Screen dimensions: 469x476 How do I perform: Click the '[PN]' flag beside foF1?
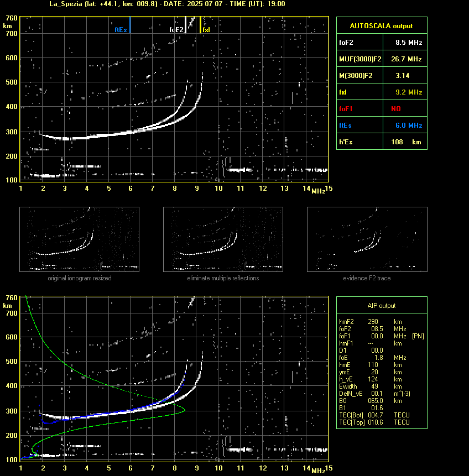(418, 336)
